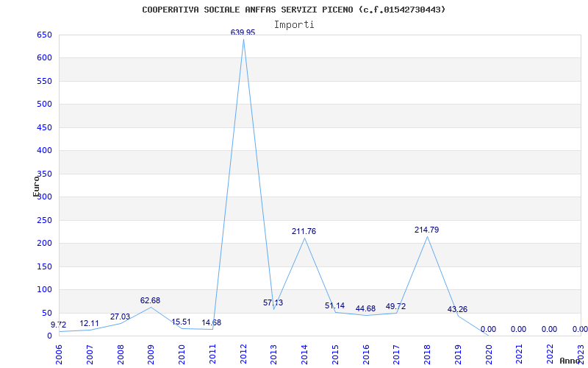Click the 214.79 data label
The width and height of the screenshot is (588, 368).
(x=427, y=230)
